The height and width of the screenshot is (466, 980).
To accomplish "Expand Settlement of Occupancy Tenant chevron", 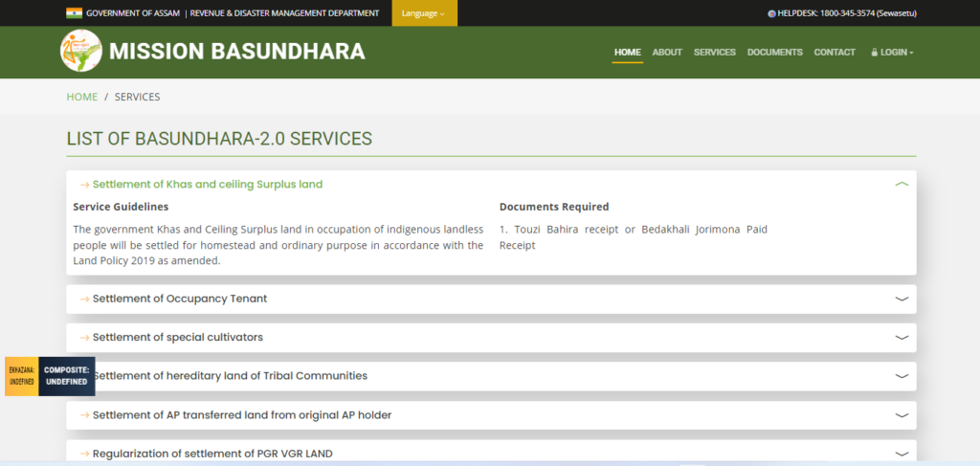I will coord(902,299).
